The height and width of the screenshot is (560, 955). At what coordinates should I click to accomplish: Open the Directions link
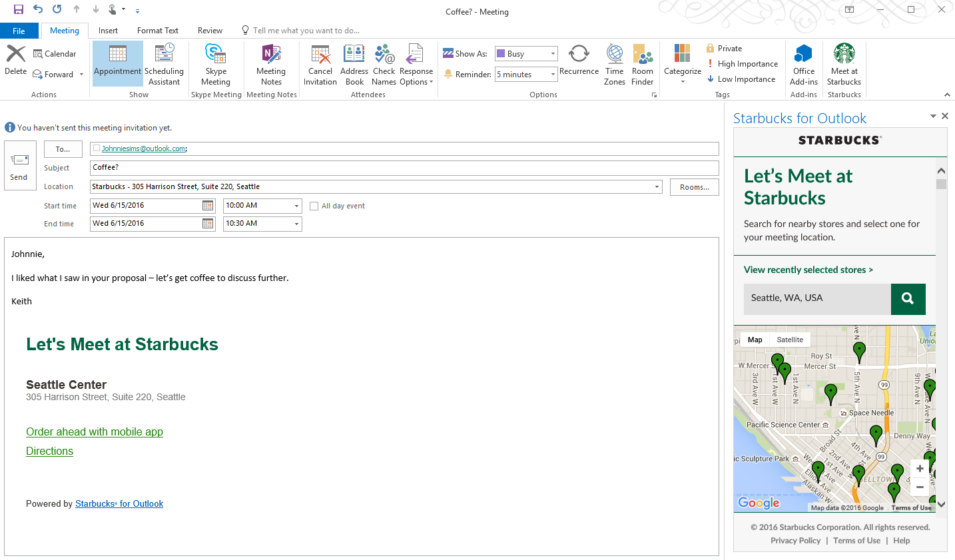(x=49, y=451)
